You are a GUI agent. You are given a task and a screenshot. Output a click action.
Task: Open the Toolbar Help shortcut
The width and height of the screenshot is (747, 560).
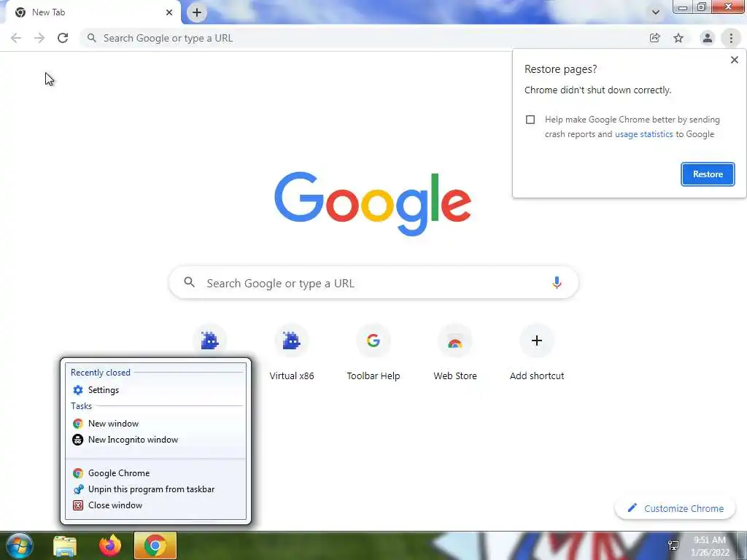click(x=373, y=353)
